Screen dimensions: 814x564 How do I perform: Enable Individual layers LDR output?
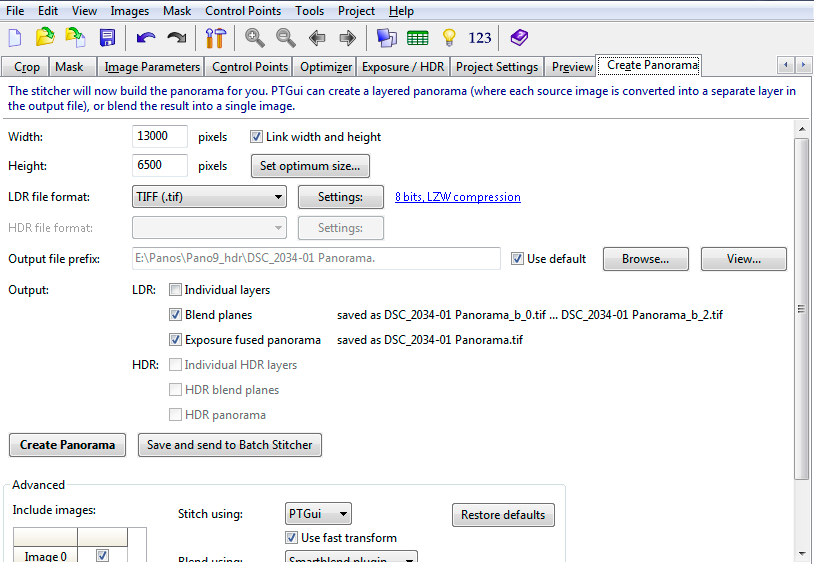175,290
